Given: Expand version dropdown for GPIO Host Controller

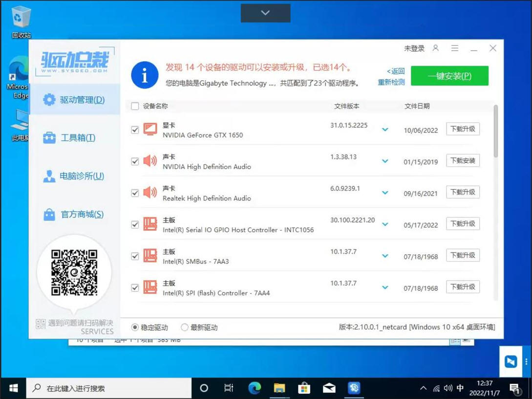Looking at the screenshot, I should tap(385, 224).
